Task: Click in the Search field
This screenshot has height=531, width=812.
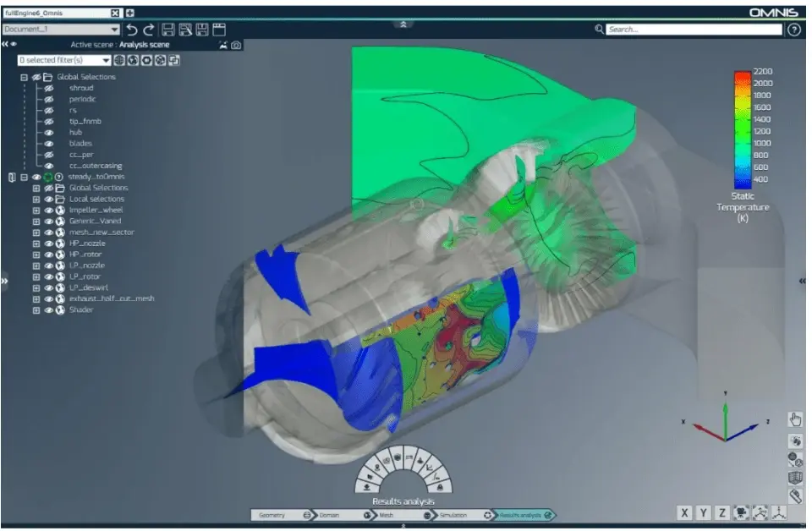Action: (x=694, y=30)
